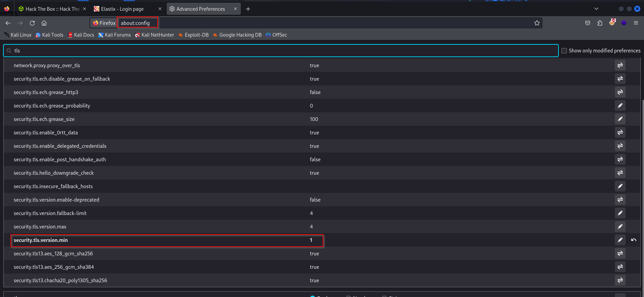Open the Firefox application hamburger menu
Screen dimensions: 644x297
point(636,23)
